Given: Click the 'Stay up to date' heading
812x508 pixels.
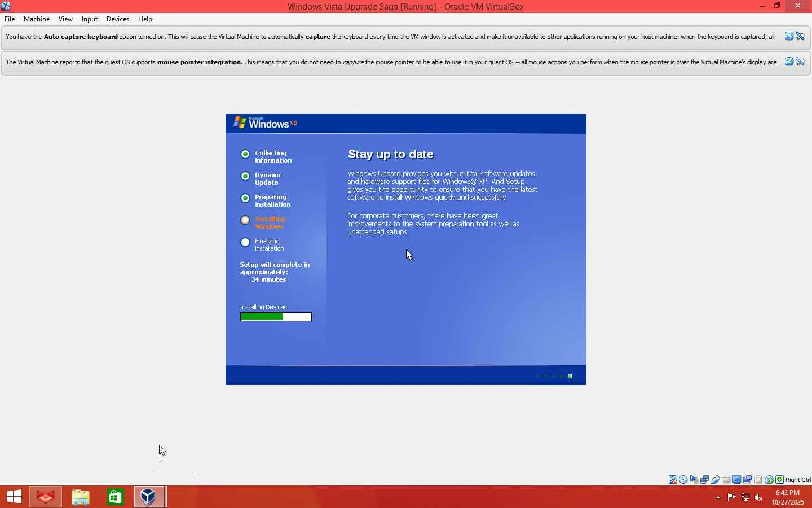Looking at the screenshot, I should tap(391, 154).
